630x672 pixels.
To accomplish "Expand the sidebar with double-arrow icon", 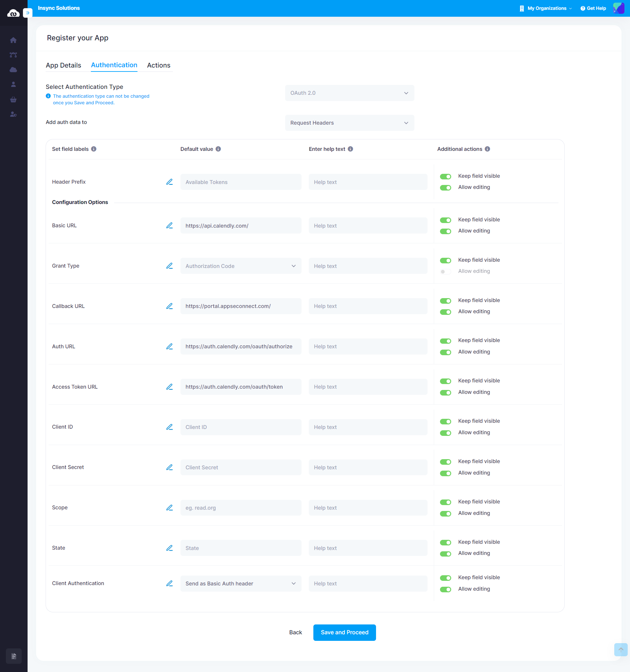I will point(28,13).
